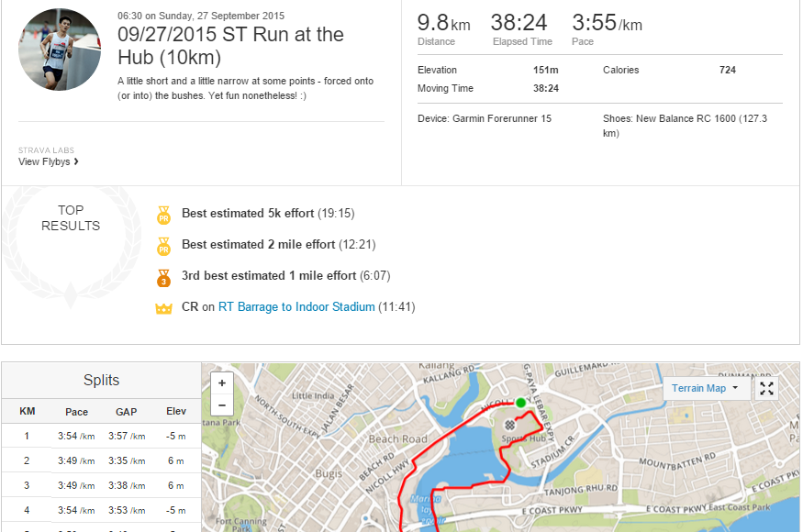803x532 pixels.
Task: Click the green start marker on map
Action: (520, 403)
